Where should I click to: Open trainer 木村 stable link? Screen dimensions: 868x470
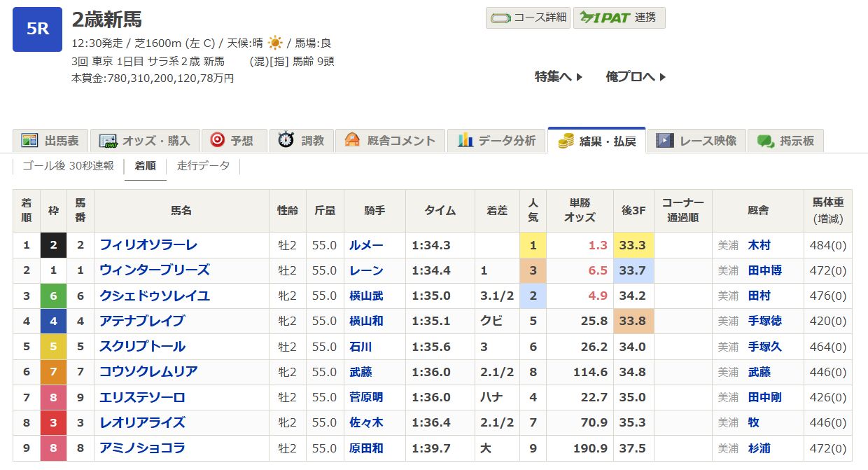pyautogui.click(x=759, y=246)
